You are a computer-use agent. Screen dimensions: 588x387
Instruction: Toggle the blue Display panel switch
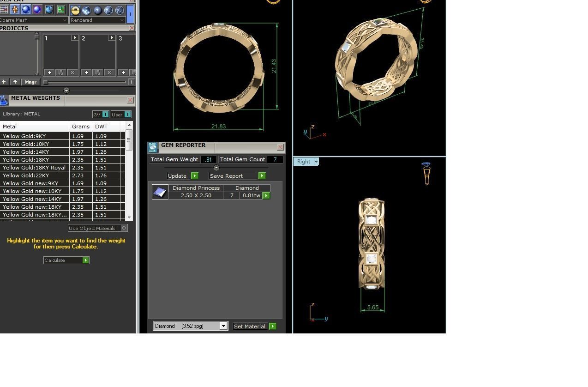[130, 14]
